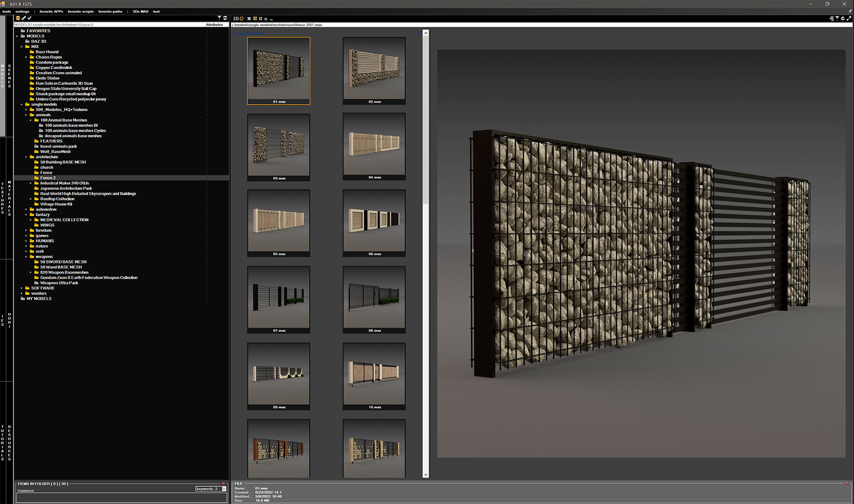Click the 3Ds MAX button in top bar
Image resolution: width=854 pixels, height=504 pixels.
[140, 11]
